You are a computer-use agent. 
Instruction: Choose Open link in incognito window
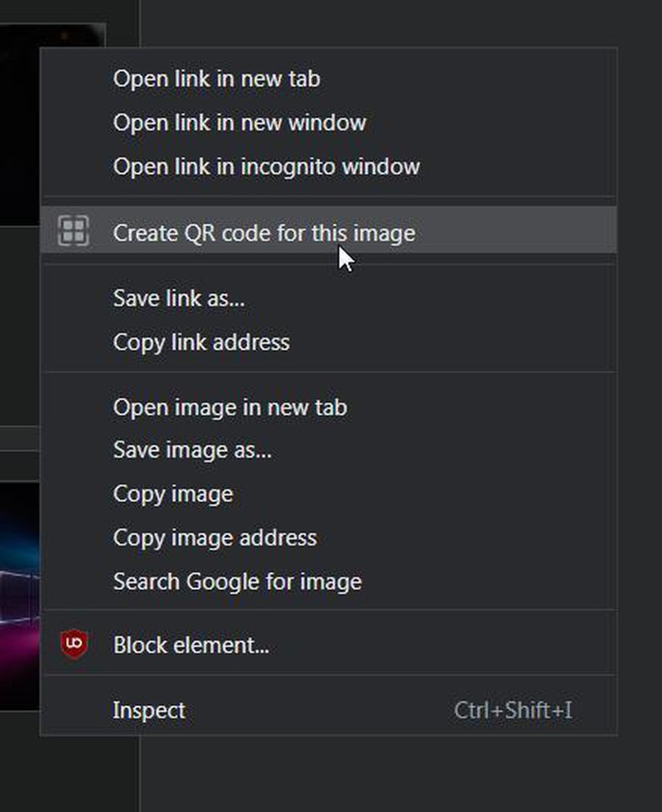pyautogui.click(x=266, y=166)
